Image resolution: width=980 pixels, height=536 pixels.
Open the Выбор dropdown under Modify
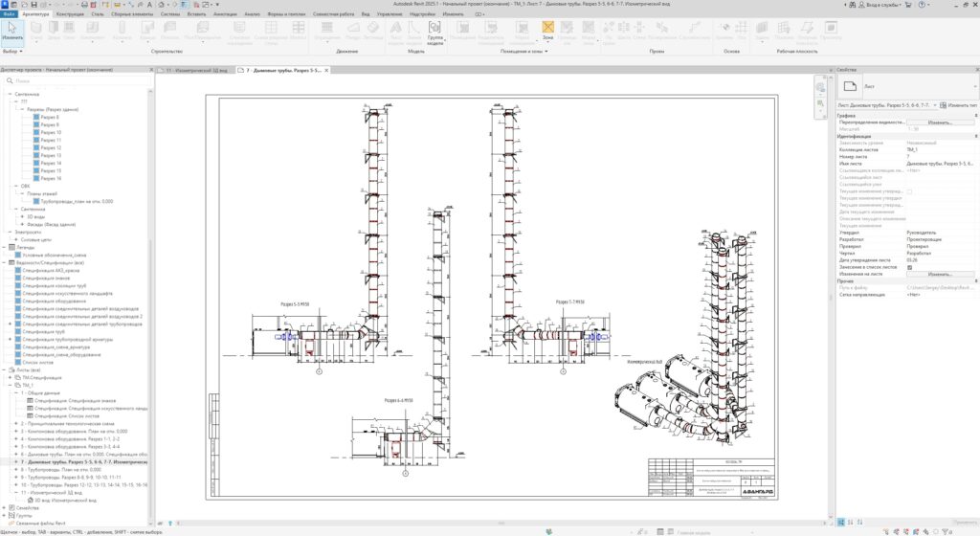(x=11, y=52)
